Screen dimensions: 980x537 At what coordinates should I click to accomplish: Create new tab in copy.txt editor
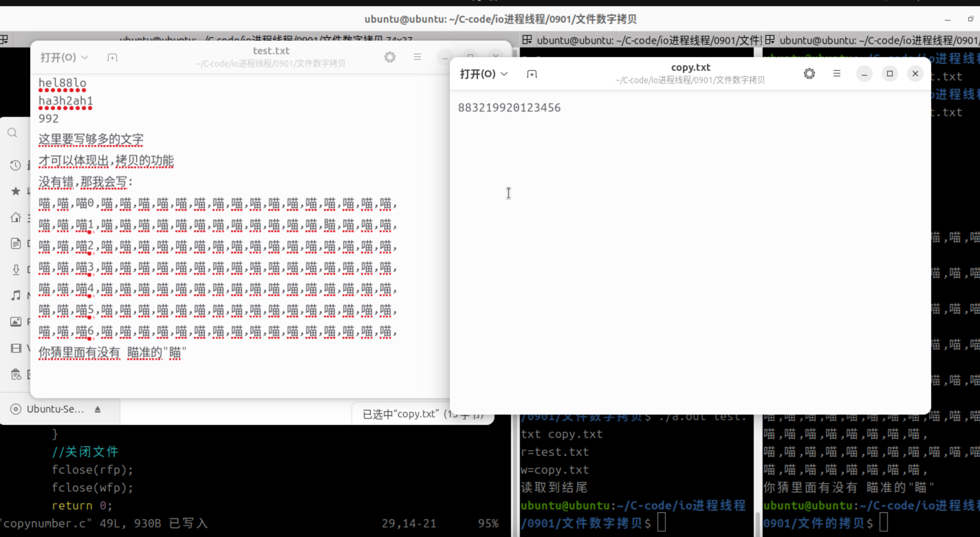[x=532, y=74]
